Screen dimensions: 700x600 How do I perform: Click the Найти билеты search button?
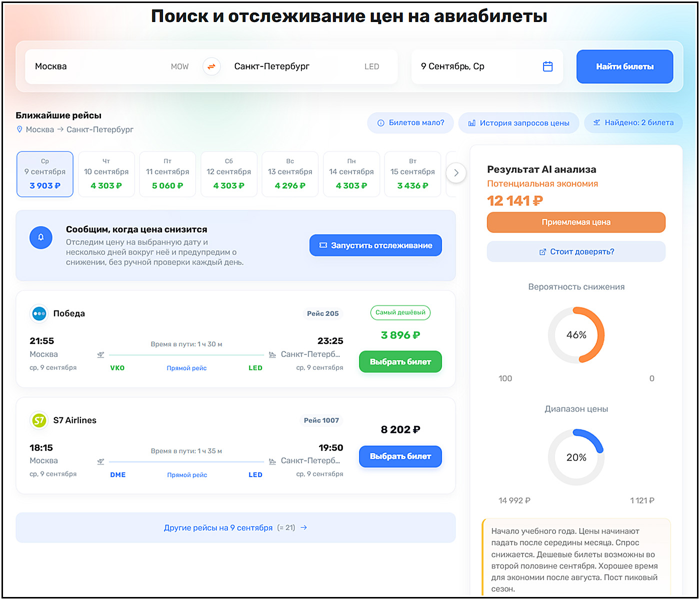tap(624, 66)
